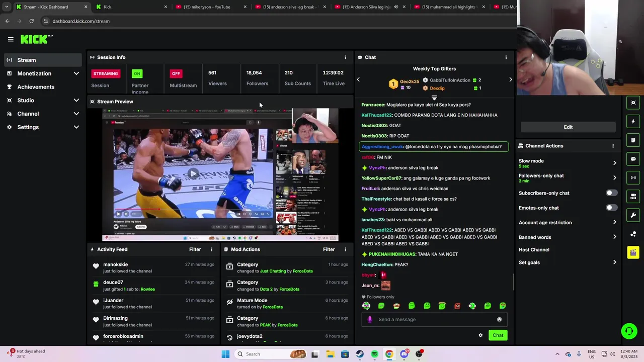Open the Activity Feed three-dot menu
Screen dimensions: 644x362
point(211,249)
